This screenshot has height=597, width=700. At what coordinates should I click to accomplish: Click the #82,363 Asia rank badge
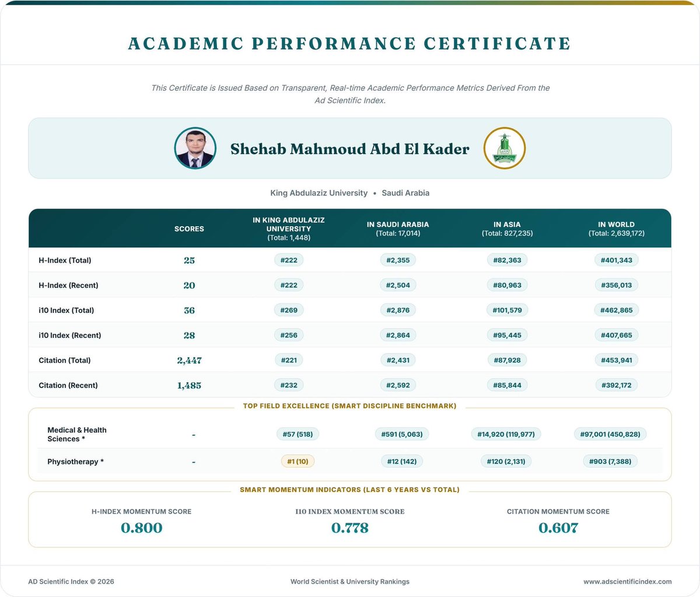(507, 260)
